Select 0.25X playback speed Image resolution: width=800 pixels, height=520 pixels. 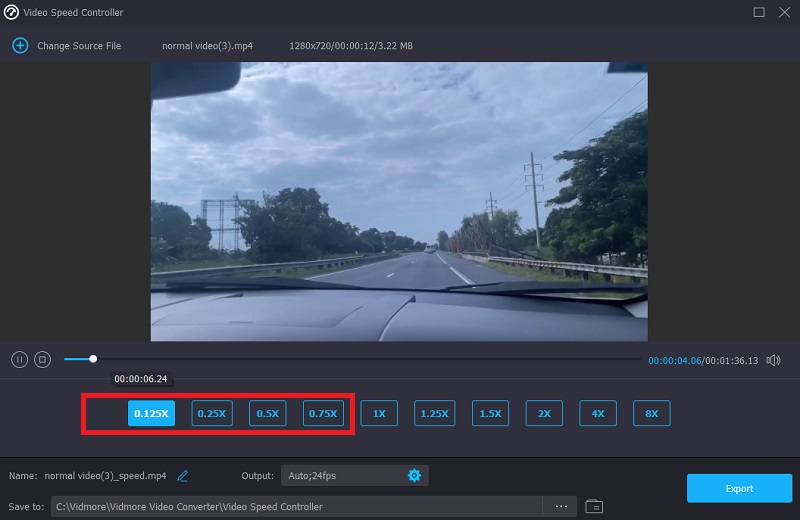pyautogui.click(x=212, y=413)
